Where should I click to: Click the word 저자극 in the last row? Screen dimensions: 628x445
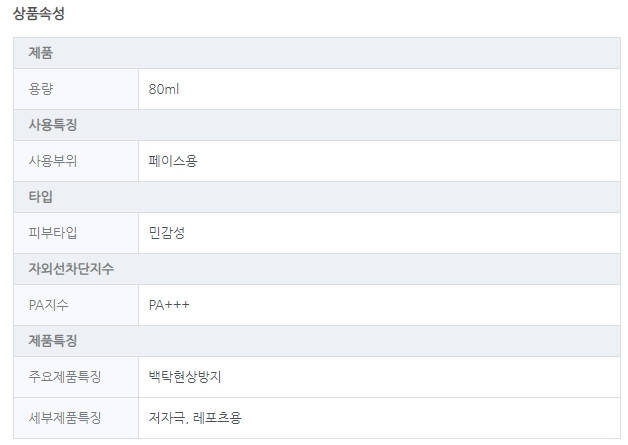[x=166, y=417]
